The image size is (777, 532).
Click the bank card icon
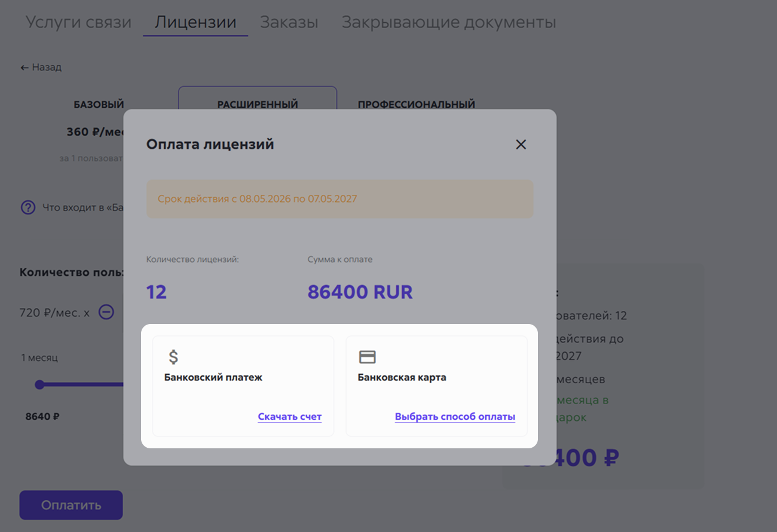367,357
